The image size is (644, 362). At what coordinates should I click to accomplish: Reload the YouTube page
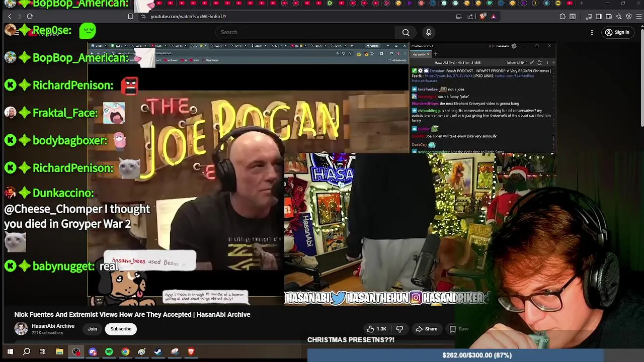(30, 17)
